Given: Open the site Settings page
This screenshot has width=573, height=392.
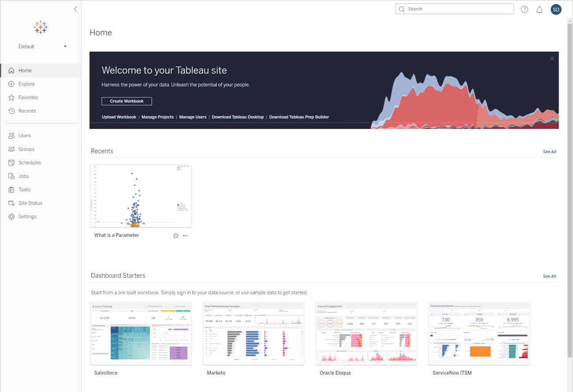Looking at the screenshot, I should click(x=27, y=216).
